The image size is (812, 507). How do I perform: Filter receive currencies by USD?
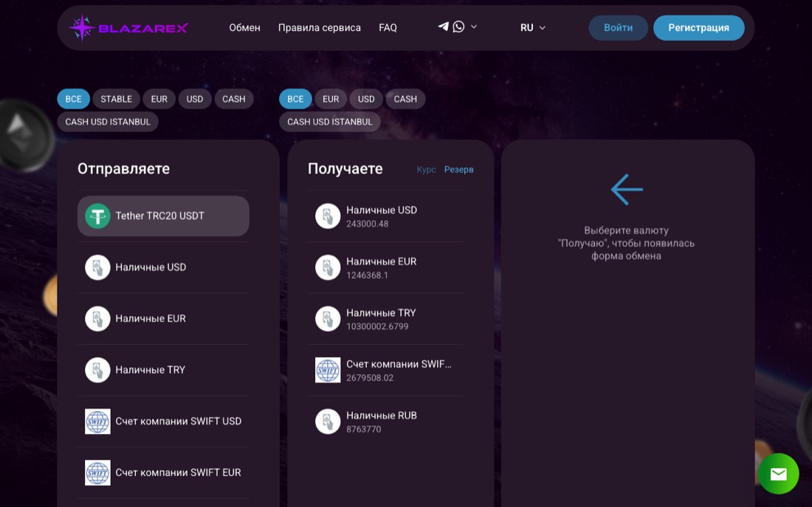pos(366,99)
